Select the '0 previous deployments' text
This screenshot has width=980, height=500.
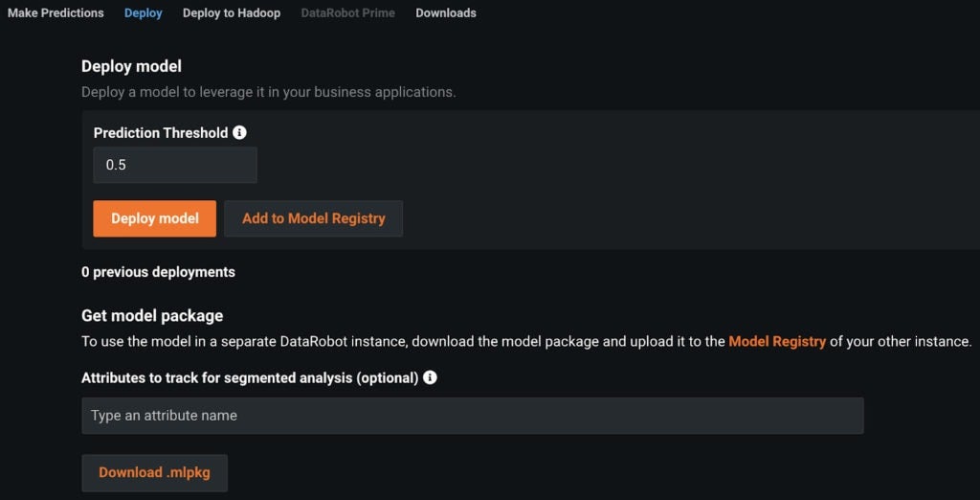pos(158,272)
